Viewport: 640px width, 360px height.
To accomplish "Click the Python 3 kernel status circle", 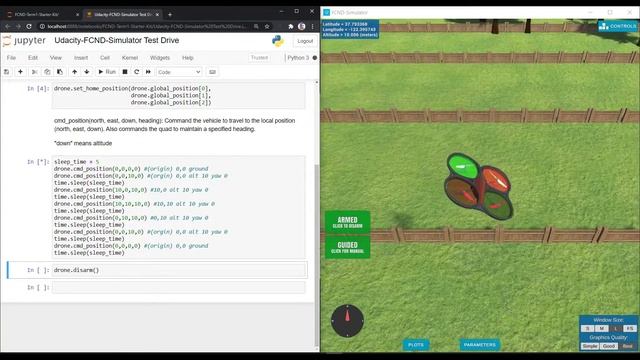I will [x=315, y=58].
